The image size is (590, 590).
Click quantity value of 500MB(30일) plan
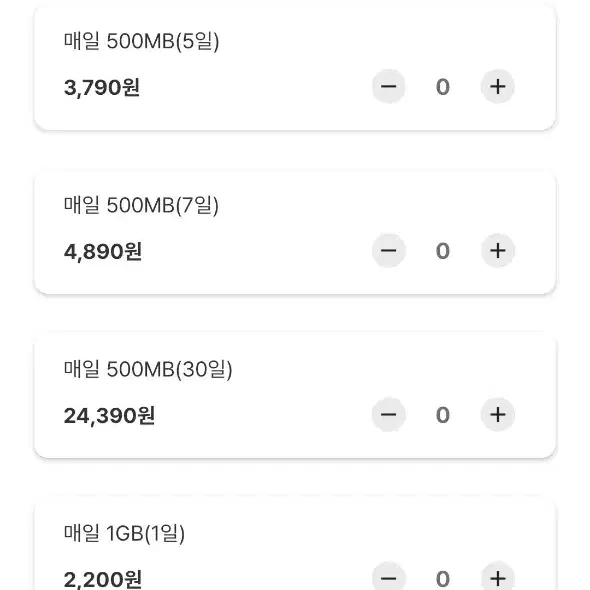[442, 415]
